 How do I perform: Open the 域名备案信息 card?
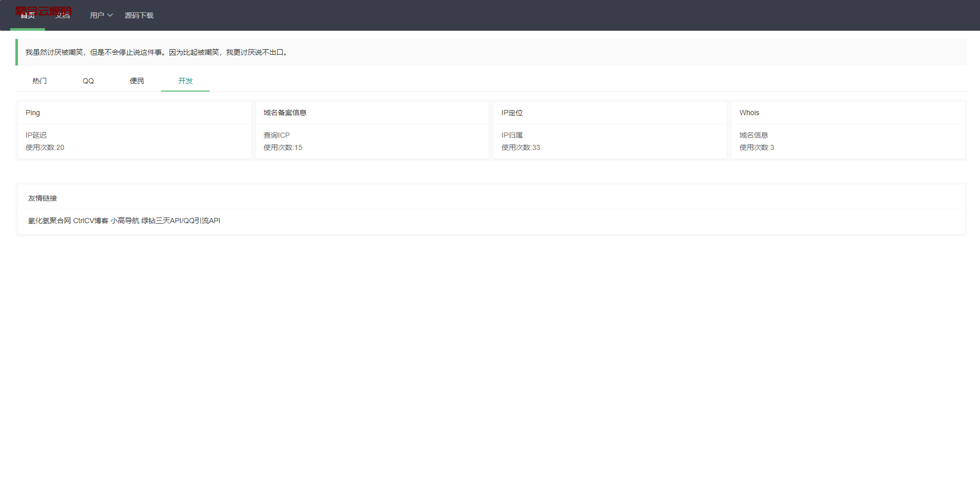(x=372, y=130)
